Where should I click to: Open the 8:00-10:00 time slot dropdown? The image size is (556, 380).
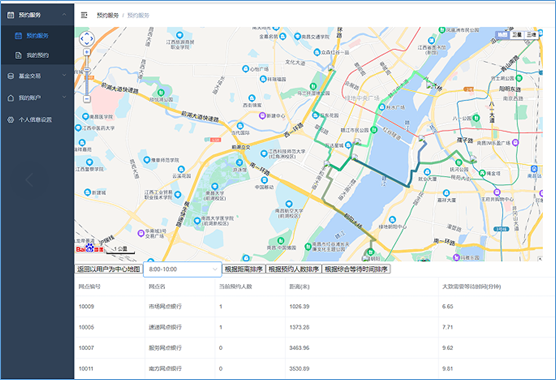[182, 269]
